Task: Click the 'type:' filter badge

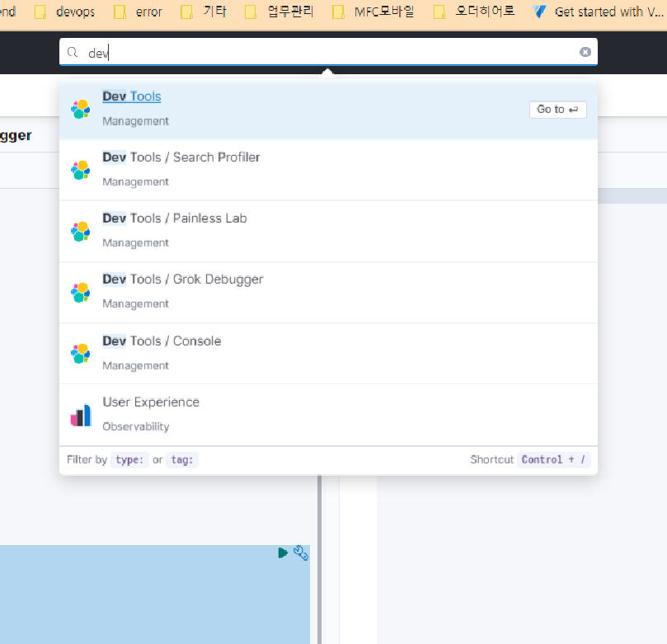Action: point(129,460)
